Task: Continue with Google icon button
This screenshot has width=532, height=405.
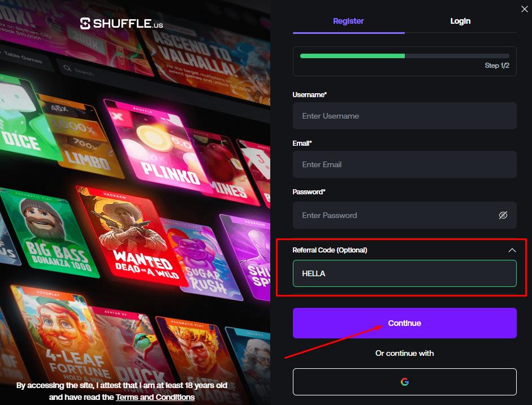Action: (x=404, y=382)
